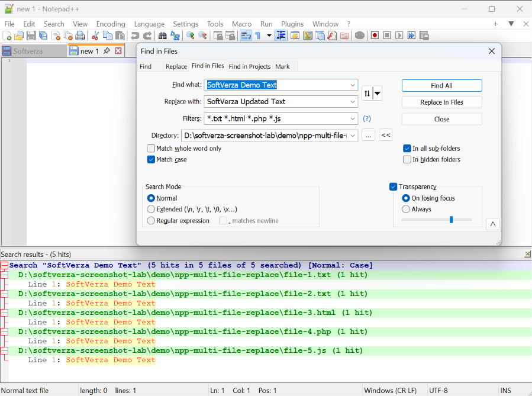Viewport: 532px width, 396px height.
Task: Click the New file toolbar icon
Action: pos(7,36)
